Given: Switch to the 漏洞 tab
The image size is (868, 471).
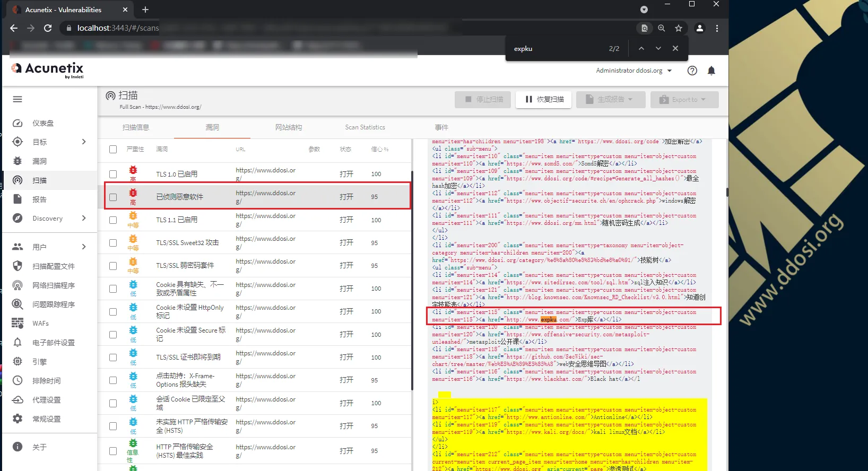Looking at the screenshot, I should (212, 127).
